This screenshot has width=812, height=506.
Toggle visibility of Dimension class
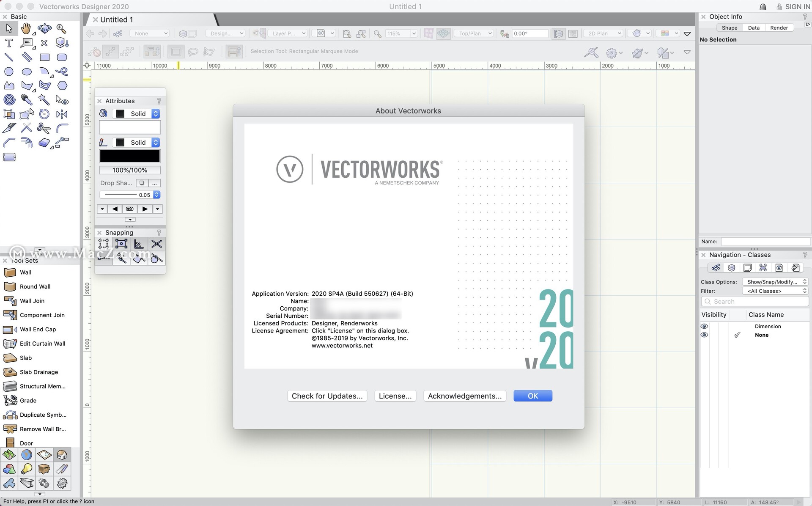[x=704, y=326]
